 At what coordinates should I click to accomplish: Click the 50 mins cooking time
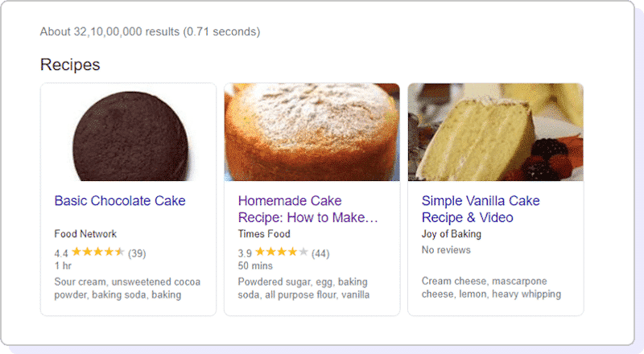pyautogui.click(x=255, y=265)
